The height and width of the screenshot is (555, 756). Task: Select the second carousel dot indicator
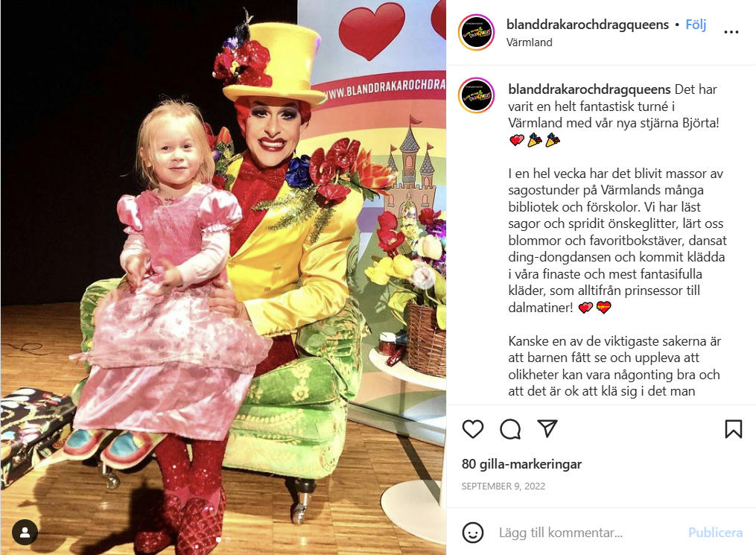[229, 540]
